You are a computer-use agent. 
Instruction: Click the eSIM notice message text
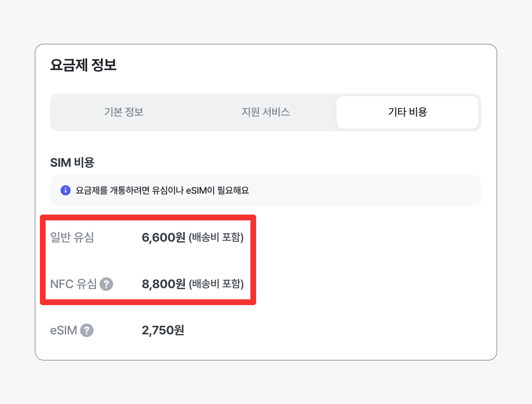162,190
